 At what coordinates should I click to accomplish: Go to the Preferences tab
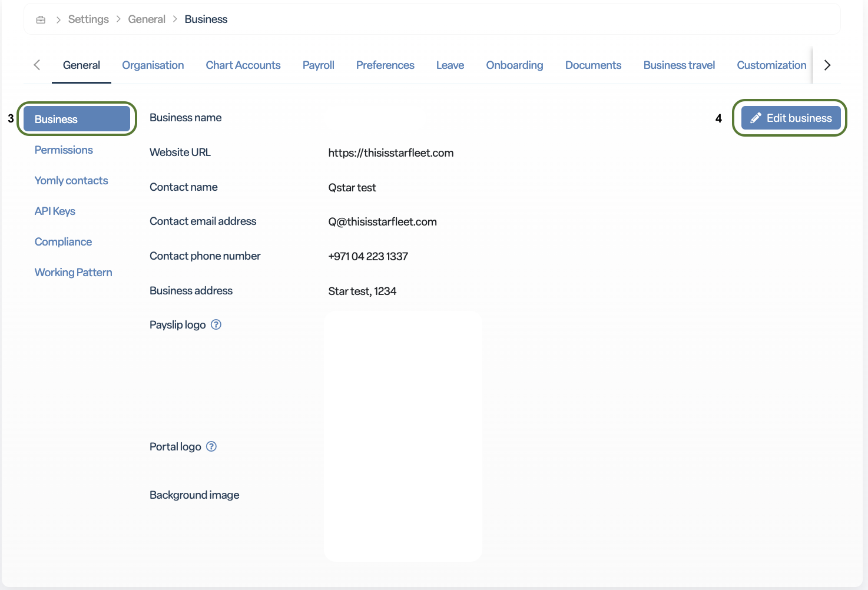click(x=385, y=65)
